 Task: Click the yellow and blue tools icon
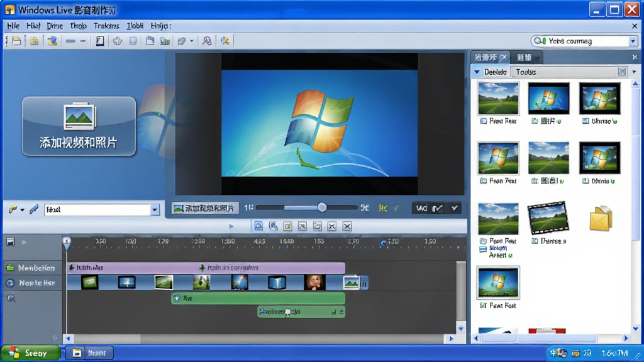tap(225, 41)
